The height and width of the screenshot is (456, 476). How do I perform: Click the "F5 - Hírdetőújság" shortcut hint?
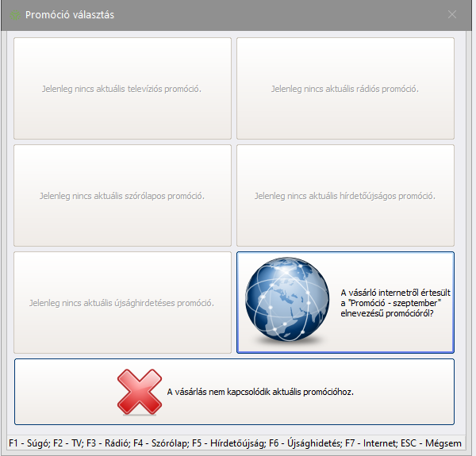[228, 442]
